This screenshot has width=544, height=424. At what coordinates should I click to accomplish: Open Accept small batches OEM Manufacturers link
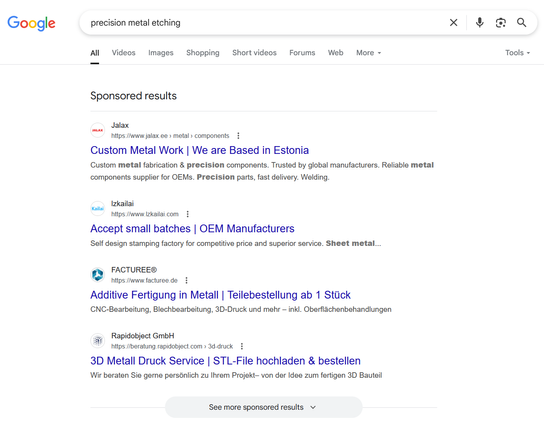coord(192,229)
